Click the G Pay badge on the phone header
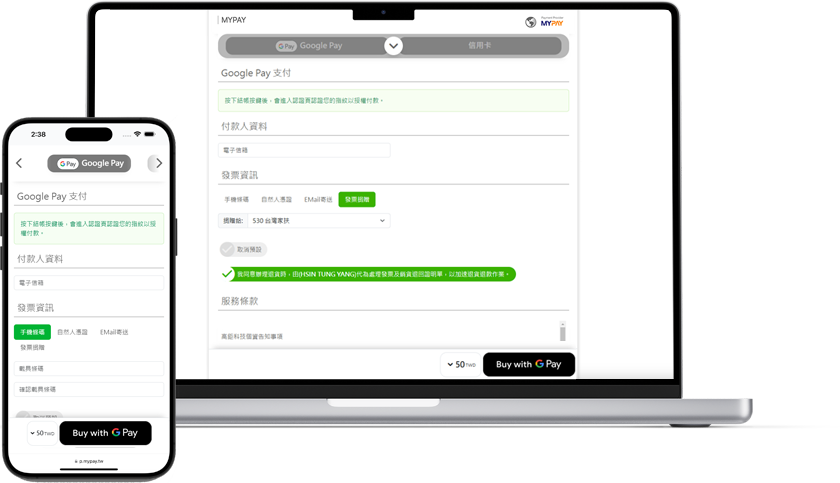This screenshot has width=840, height=483. (x=68, y=163)
